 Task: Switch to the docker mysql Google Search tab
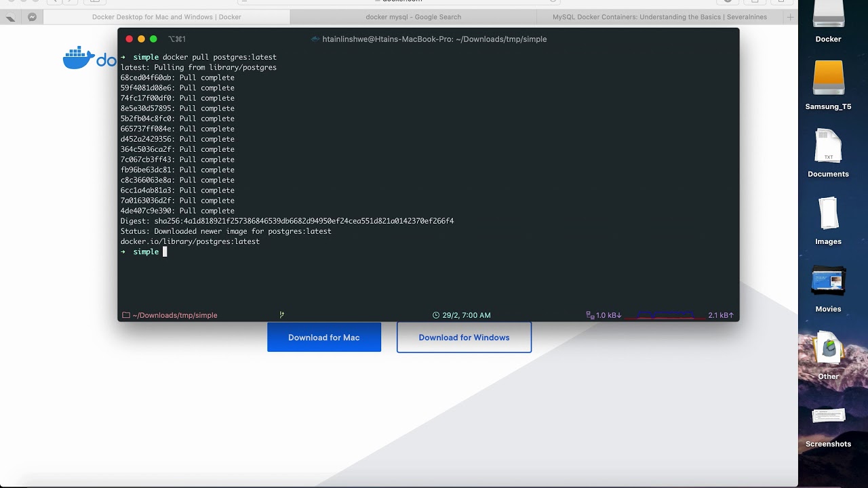413,17
